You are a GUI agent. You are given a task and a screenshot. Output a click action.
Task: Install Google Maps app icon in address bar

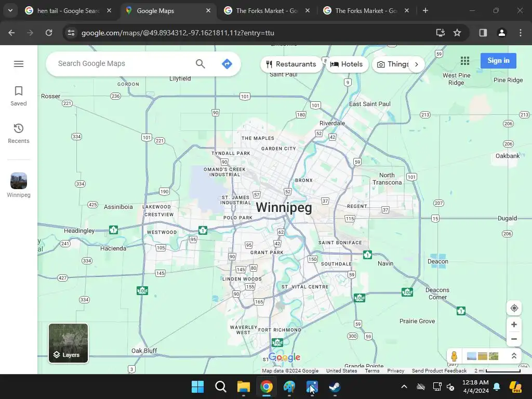click(x=441, y=33)
